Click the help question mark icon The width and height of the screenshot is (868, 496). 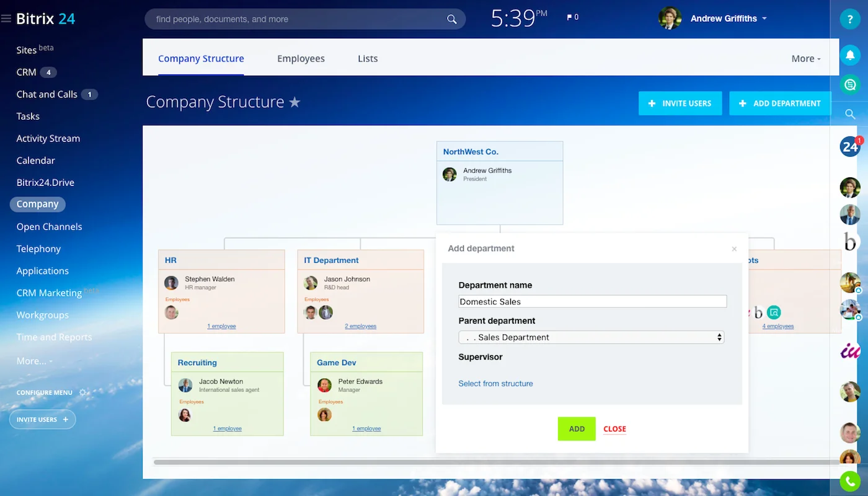tap(850, 19)
